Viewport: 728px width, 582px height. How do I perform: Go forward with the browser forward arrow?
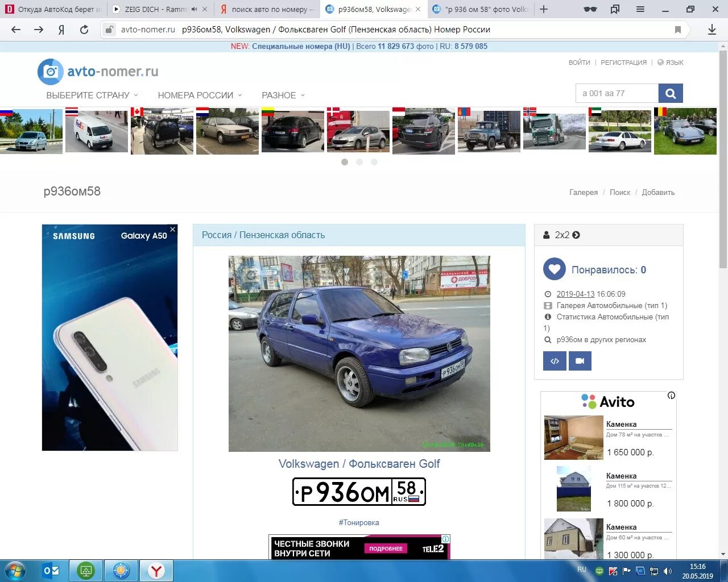coord(39,30)
